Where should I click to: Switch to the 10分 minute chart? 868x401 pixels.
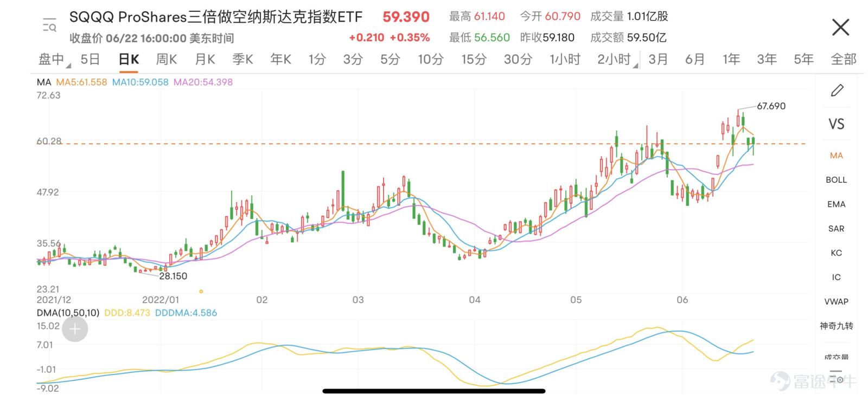pyautogui.click(x=431, y=59)
